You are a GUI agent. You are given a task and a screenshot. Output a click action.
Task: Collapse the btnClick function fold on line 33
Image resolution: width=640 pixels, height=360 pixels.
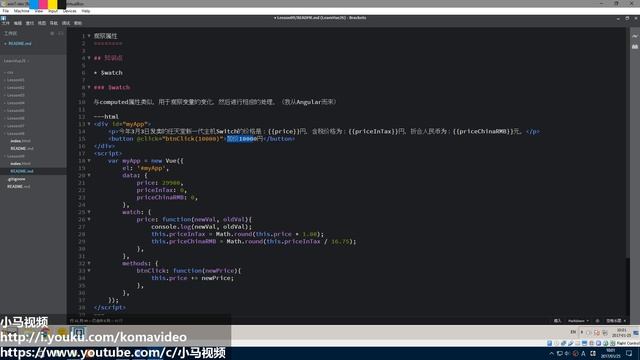point(89,271)
